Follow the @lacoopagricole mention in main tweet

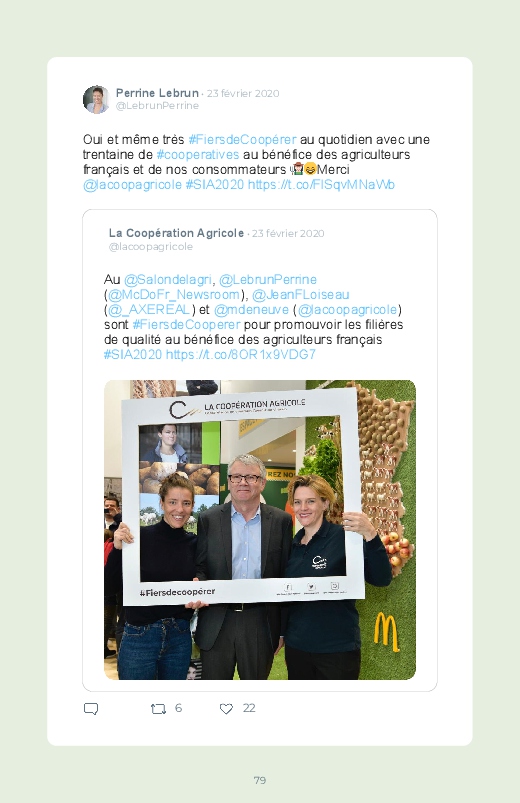point(132,184)
